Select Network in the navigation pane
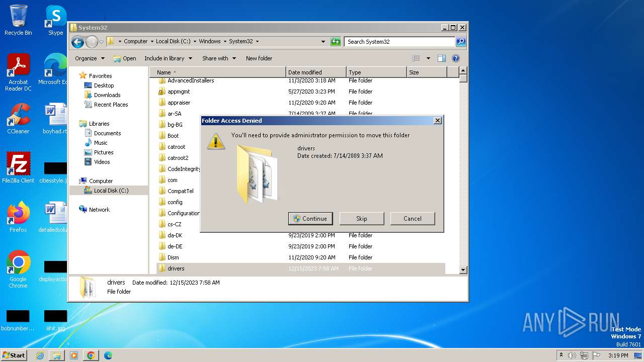 click(x=99, y=210)
